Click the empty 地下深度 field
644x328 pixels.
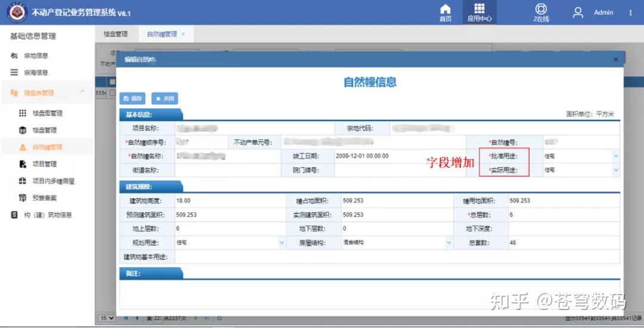tap(564, 228)
